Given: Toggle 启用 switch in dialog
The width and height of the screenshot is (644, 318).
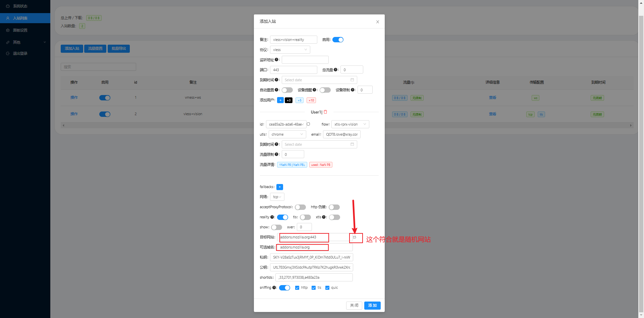Looking at the screenshot, I should tap(338, 40).
